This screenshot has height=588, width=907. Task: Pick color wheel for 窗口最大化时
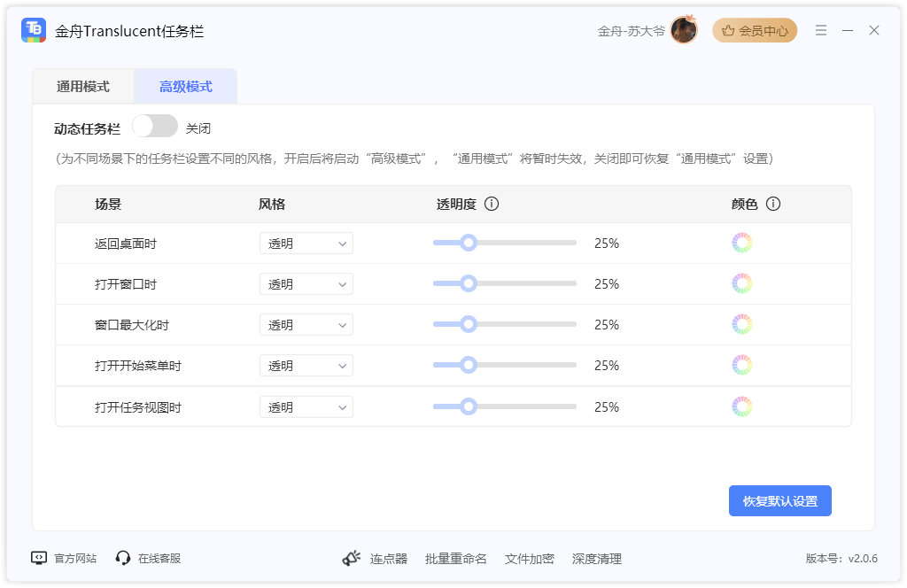[741, 324]
